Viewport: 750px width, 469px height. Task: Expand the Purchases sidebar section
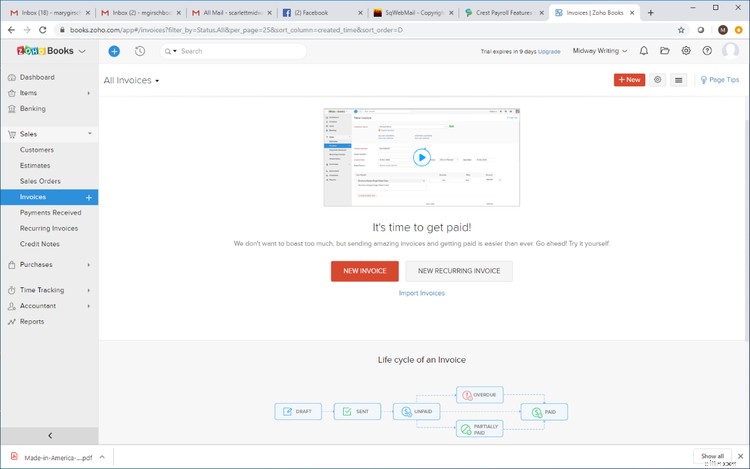click(x=88, y=265)
